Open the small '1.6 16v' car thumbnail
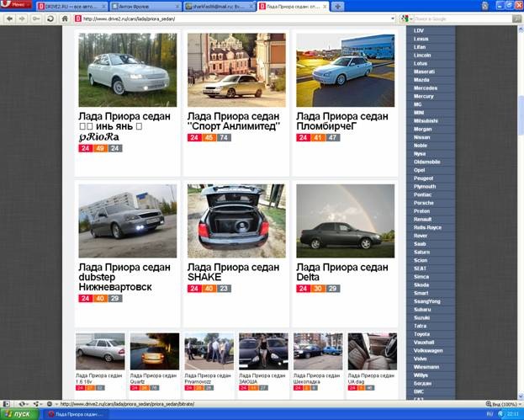This screenshot has height=420, width=524. 100,352
